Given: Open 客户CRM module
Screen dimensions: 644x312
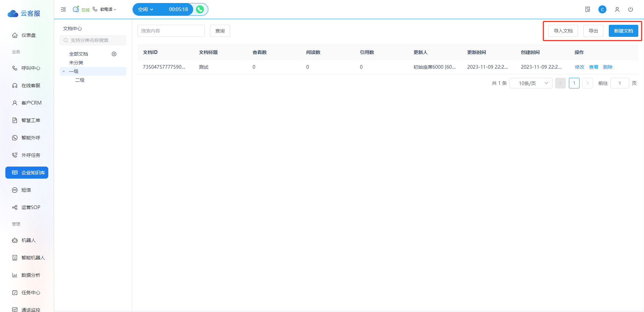Looking at the screenshot, I should [x=27, y=103].
